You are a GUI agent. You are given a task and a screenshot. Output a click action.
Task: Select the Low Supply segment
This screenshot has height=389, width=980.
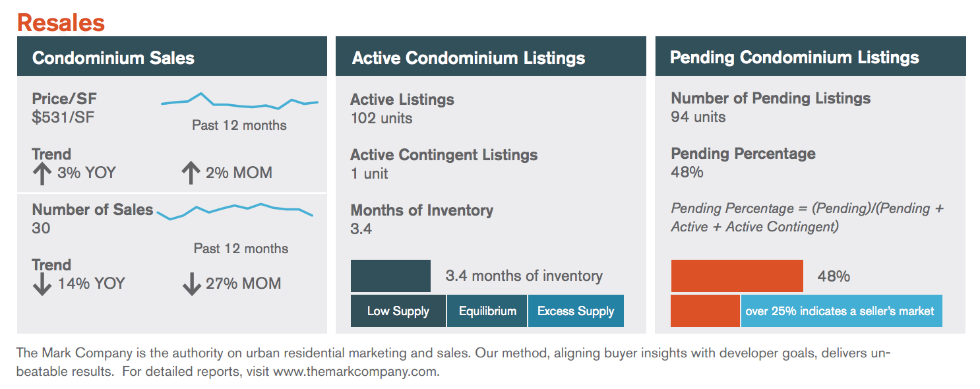(398, 311)
